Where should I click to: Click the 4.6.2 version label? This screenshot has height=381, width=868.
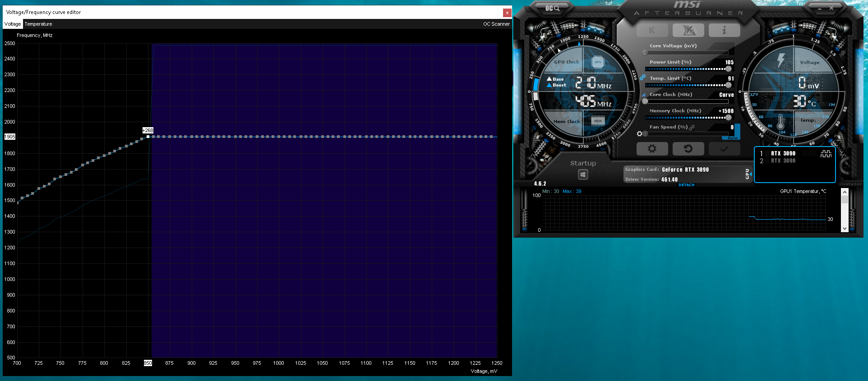click(x=540, y=184)
